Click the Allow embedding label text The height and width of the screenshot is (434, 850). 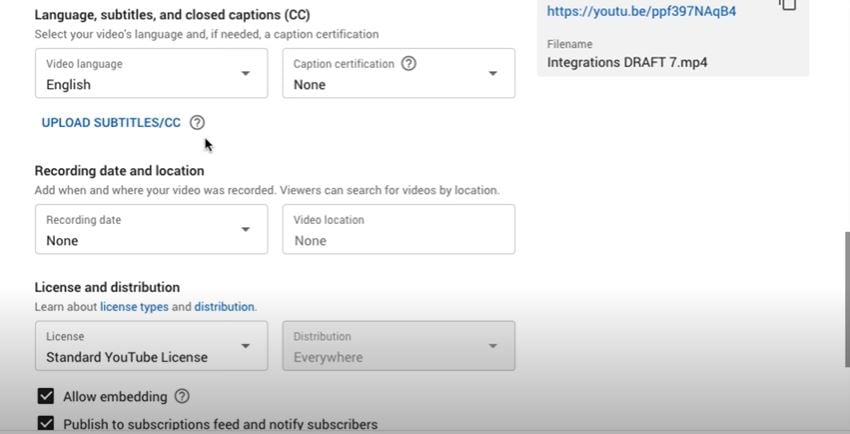pos(115,397)
